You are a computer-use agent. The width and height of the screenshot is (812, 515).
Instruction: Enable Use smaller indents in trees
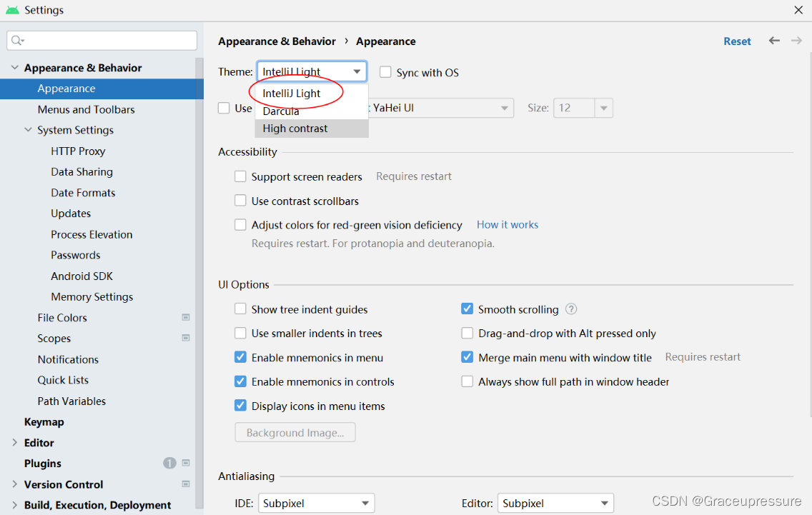240,333
